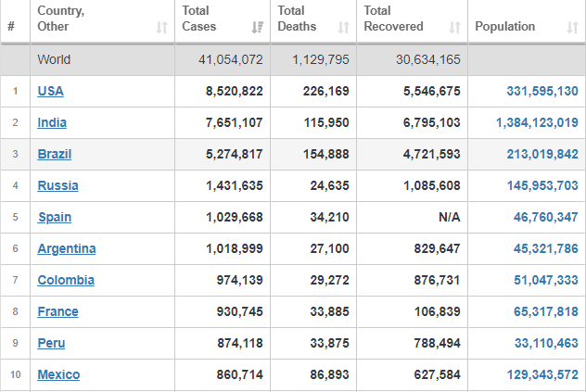Viewport: 586px width, 392px height.
Task: Open the Argentina link
Action: (x=67, y=248)
